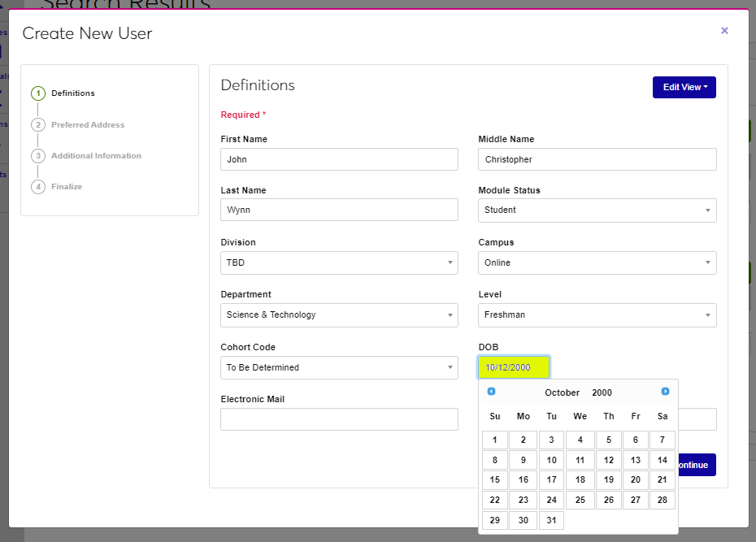Click the DOB date field
This screenshot has width=756, height=542.
coord(514,367)
